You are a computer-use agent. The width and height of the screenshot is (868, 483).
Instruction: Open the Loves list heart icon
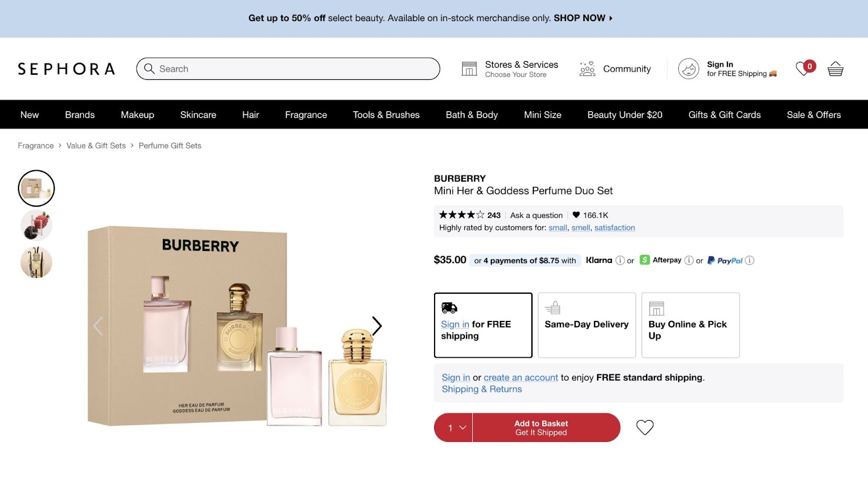(802, 69)
